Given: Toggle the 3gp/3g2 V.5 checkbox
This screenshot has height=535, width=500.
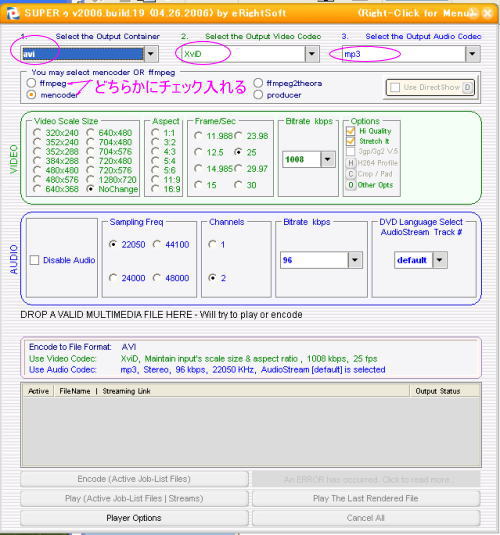Looking at the screenshot, I should [x=351, y=151].
